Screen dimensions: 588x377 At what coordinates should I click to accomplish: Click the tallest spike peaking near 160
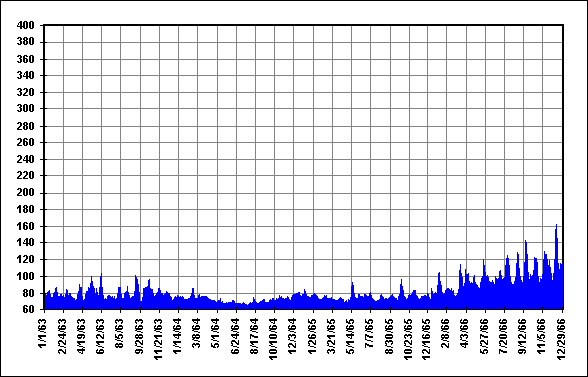click(556, 266)
